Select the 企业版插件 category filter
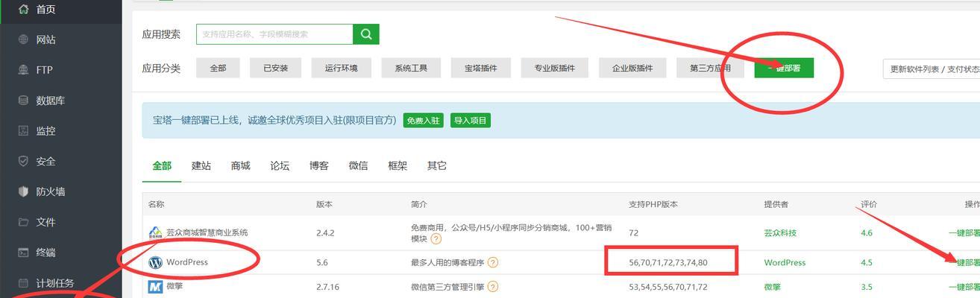The width and height of the screenshot is (980, 298). click(x=632, y=68)
